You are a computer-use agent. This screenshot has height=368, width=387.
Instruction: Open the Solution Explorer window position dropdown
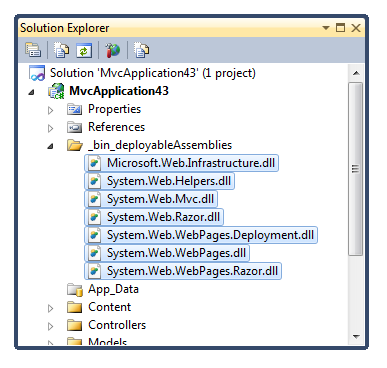[326, 28]
